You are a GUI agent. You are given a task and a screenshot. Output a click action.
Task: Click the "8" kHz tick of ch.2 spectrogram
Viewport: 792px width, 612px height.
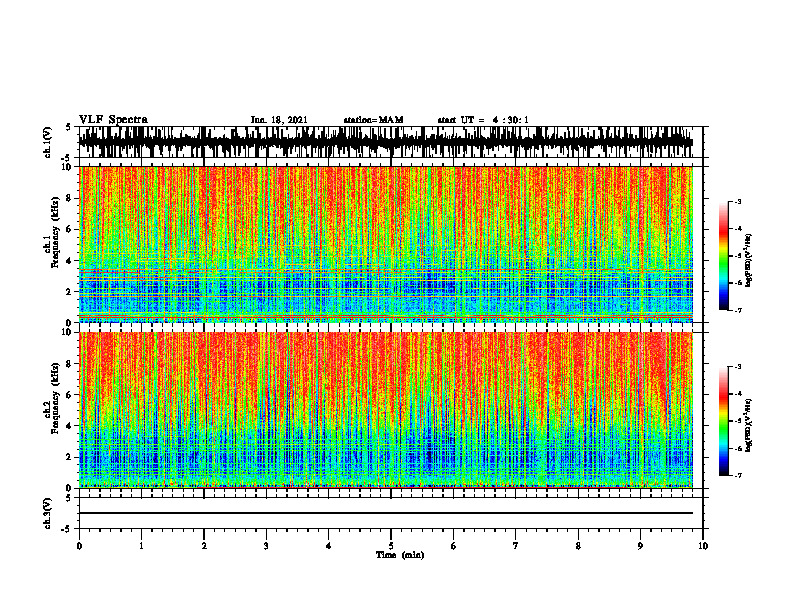click(x=70, y=364)
